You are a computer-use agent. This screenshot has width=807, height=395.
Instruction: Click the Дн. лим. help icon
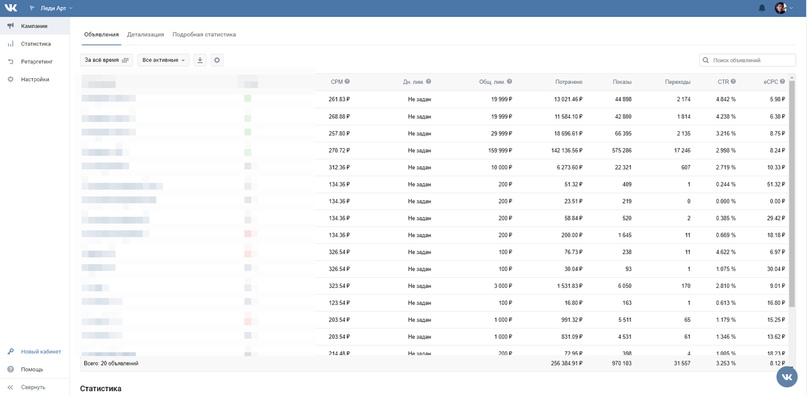click(x=429, y=81)
